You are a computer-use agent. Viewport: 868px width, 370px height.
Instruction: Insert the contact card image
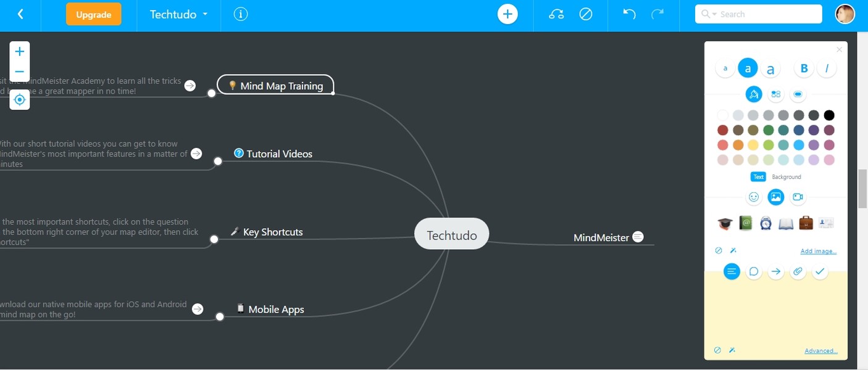(826, 223)
